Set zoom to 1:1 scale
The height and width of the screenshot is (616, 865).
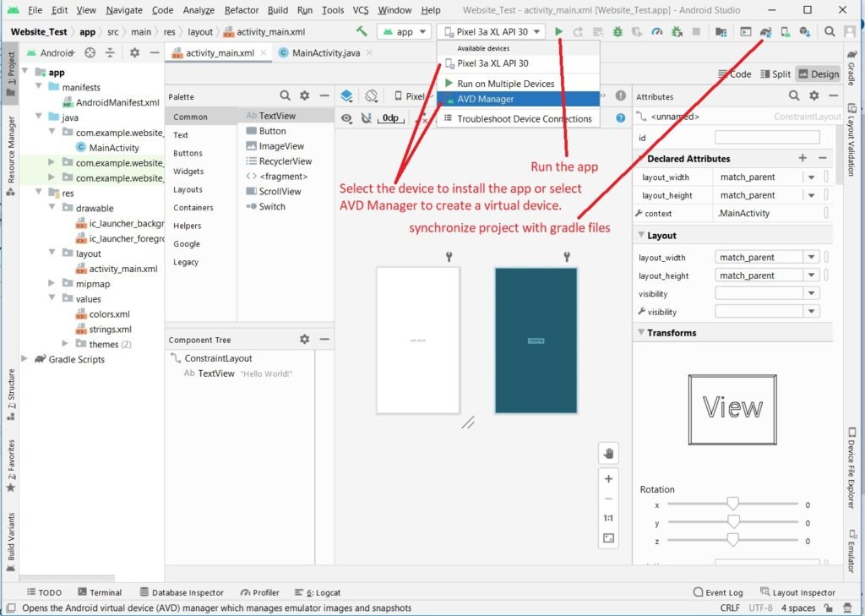click(608, 518)
